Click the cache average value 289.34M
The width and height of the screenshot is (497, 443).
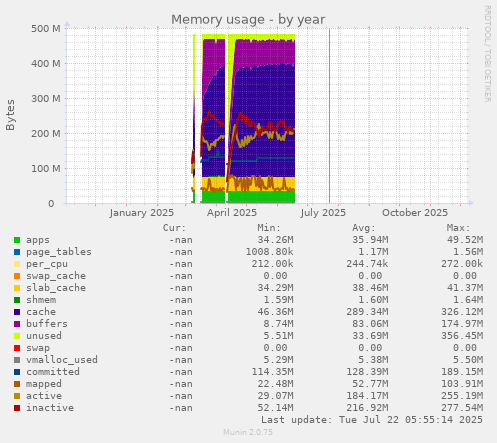(x=367, y=312)
